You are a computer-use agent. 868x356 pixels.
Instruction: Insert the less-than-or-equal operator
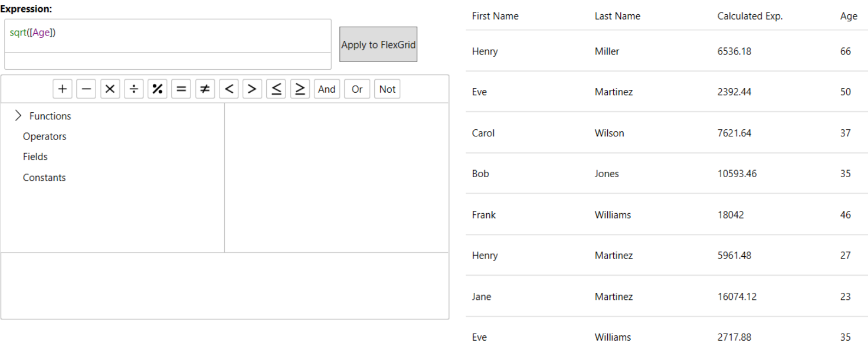point(276,89)
